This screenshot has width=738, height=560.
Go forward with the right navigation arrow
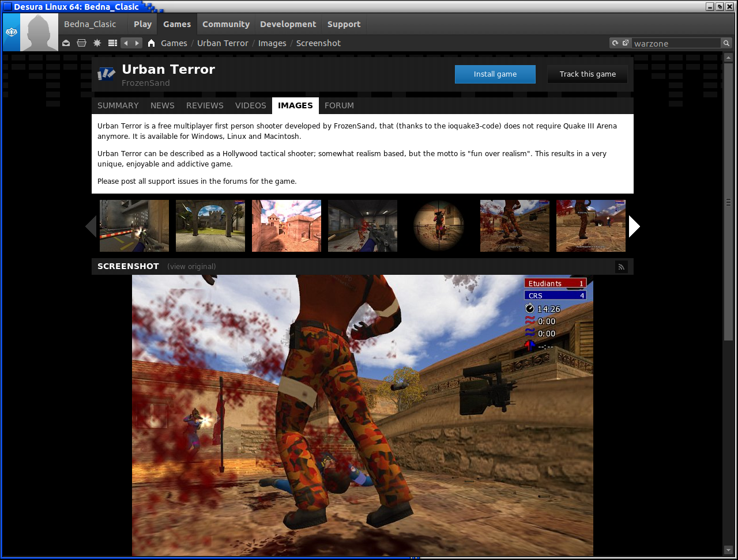click(x=137, y=43)
